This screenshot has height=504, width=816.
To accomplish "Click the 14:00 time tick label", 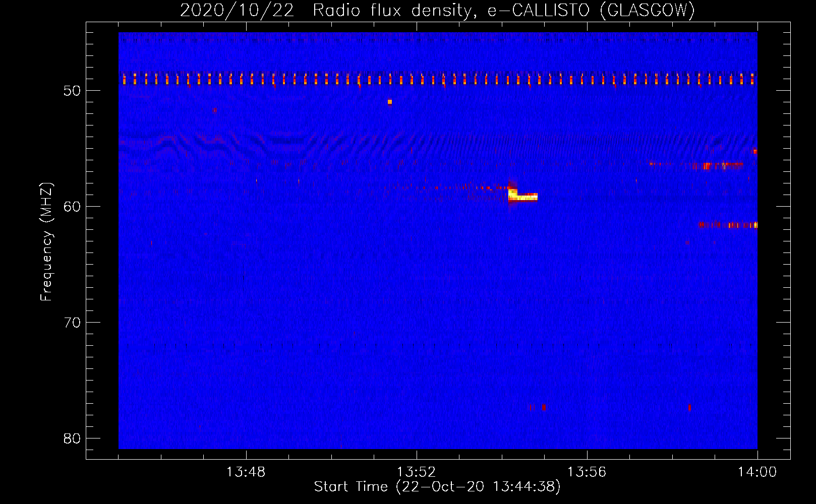I will coord(757,472).
